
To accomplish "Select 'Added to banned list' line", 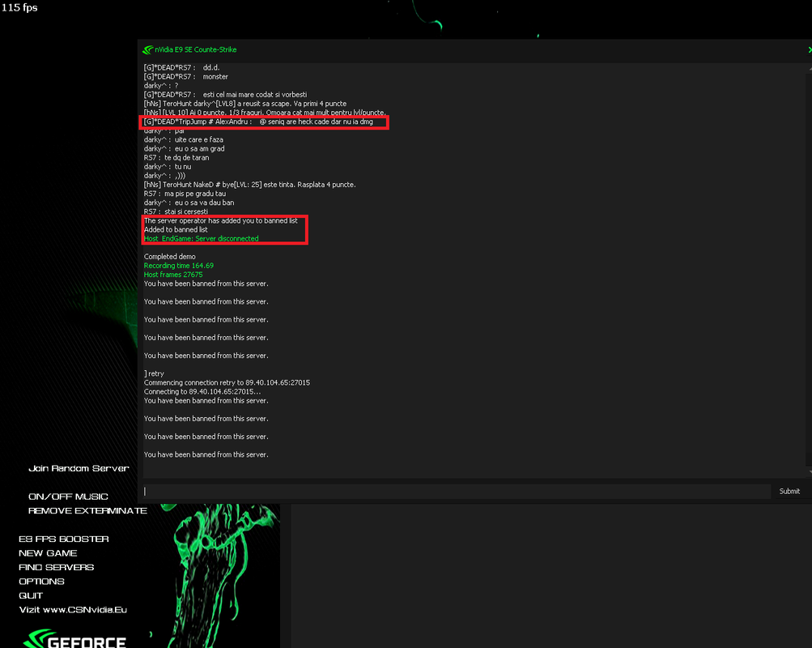I will tap(176, 229).
